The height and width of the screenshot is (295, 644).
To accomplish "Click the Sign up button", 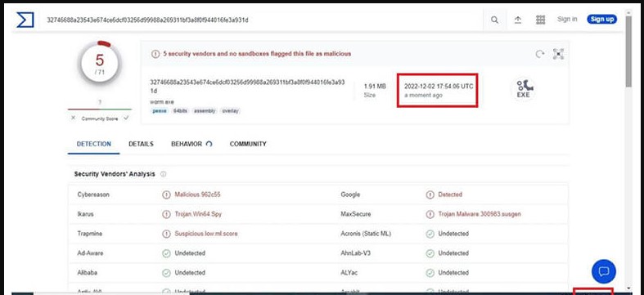I will point(601,20).
